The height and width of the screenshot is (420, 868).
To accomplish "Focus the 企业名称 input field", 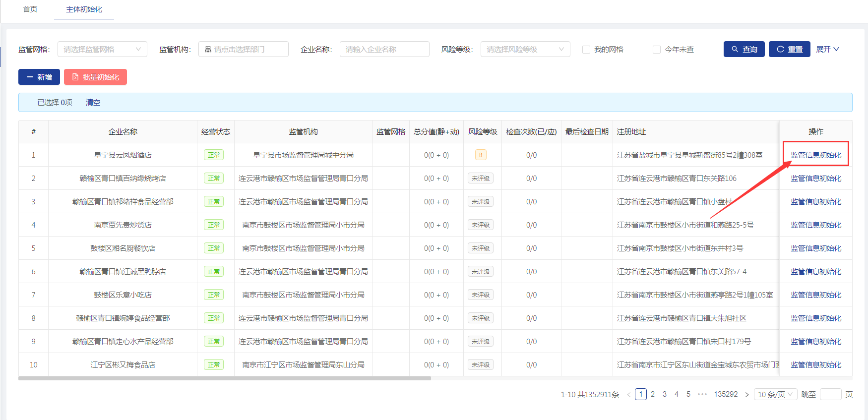I will coord(384,49).
